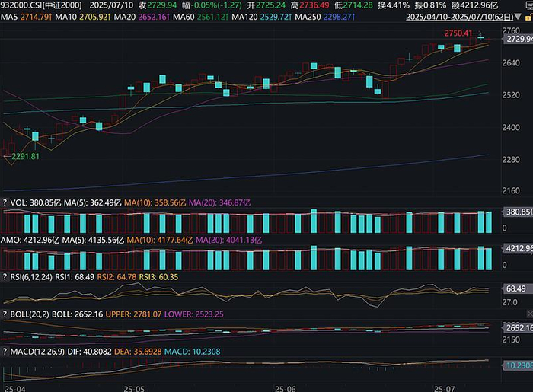533x392 pixels.
Task: Select the MA250 2298.27 moving average label
Action: [x=325, y=17]
